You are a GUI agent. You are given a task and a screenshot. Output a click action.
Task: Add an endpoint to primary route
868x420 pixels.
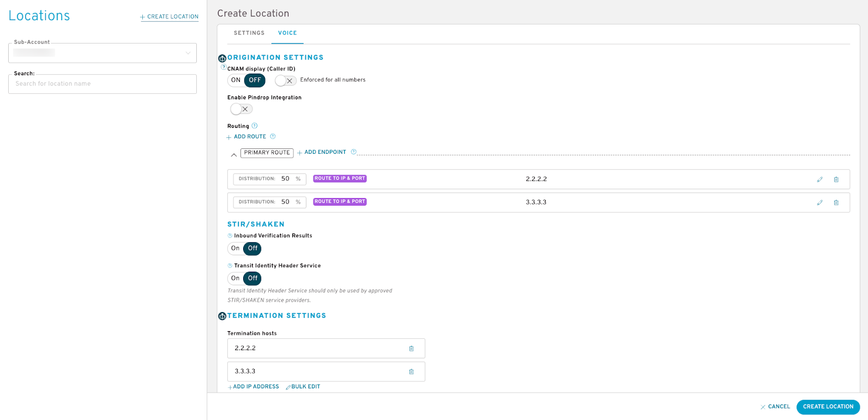322,152
